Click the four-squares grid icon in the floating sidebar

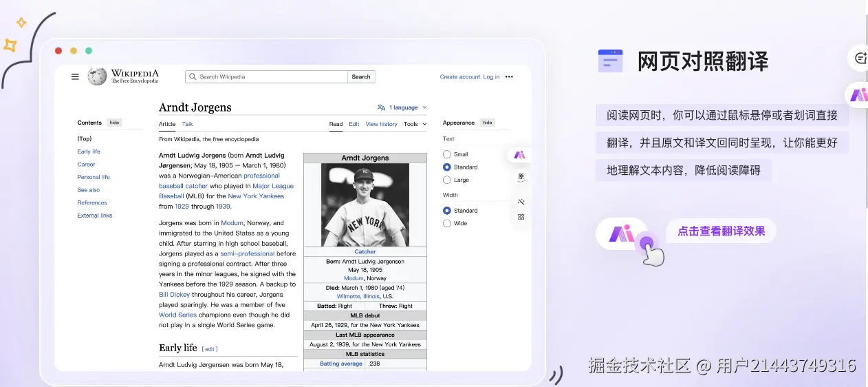point(521,217)
